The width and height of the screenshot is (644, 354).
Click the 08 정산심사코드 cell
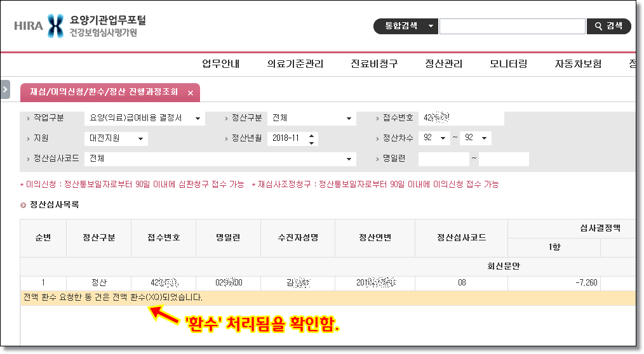pyautogui.click(x=461, y=283)
